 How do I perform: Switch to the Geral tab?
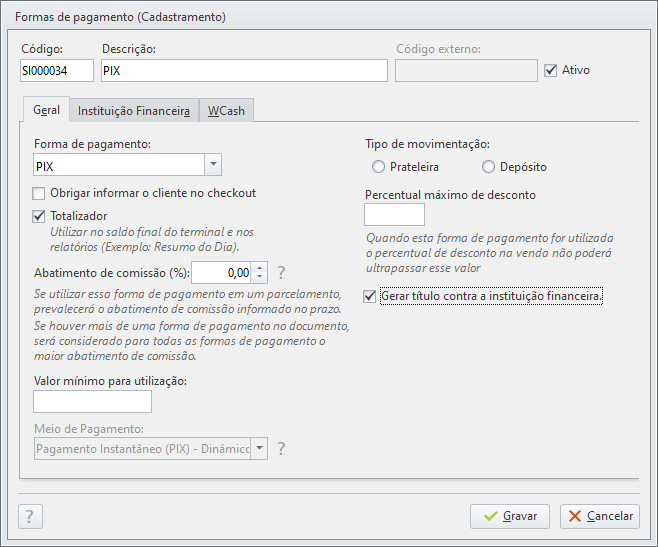(46, 110)
